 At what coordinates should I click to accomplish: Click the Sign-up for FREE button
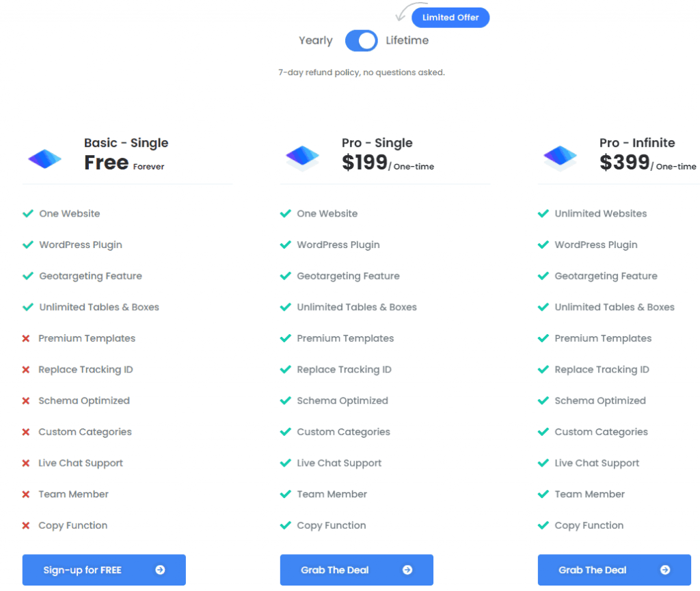click(104, 570)
